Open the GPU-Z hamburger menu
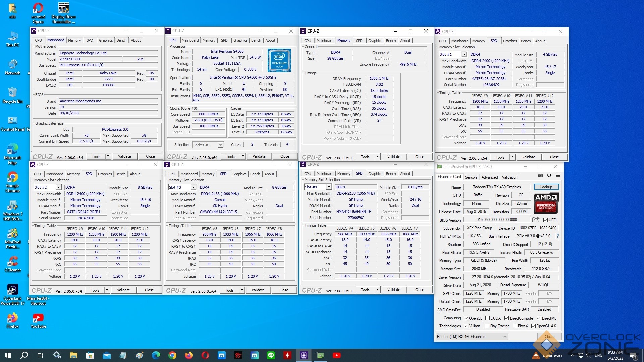644x362 pixels. pyautogui.click(x=558, y=175)
